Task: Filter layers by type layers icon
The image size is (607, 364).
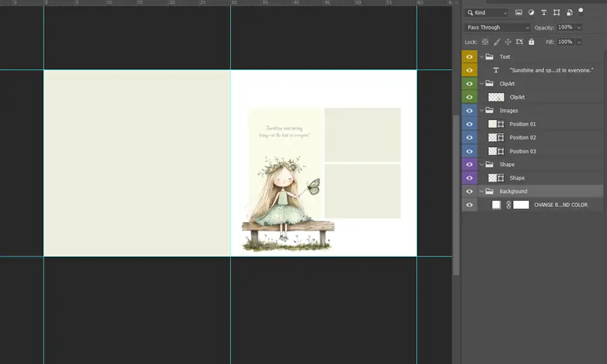Action: (544, 12)
